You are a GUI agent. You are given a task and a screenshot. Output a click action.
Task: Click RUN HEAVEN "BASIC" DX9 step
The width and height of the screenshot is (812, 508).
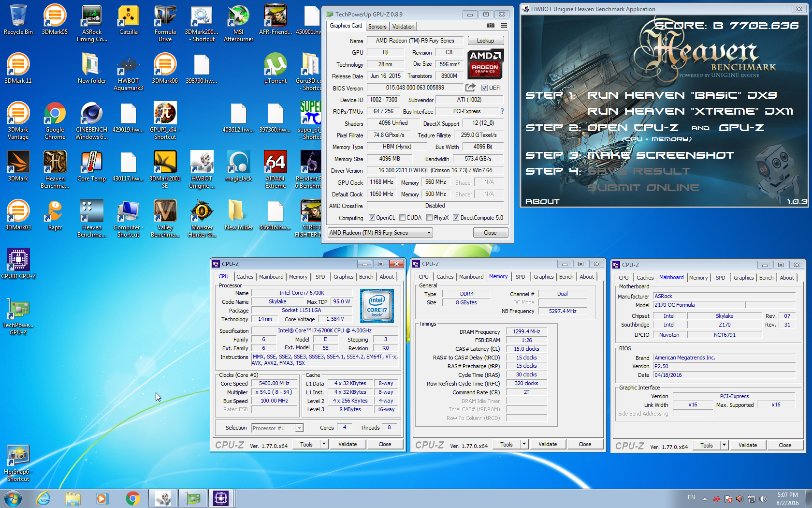click(682, 95)
